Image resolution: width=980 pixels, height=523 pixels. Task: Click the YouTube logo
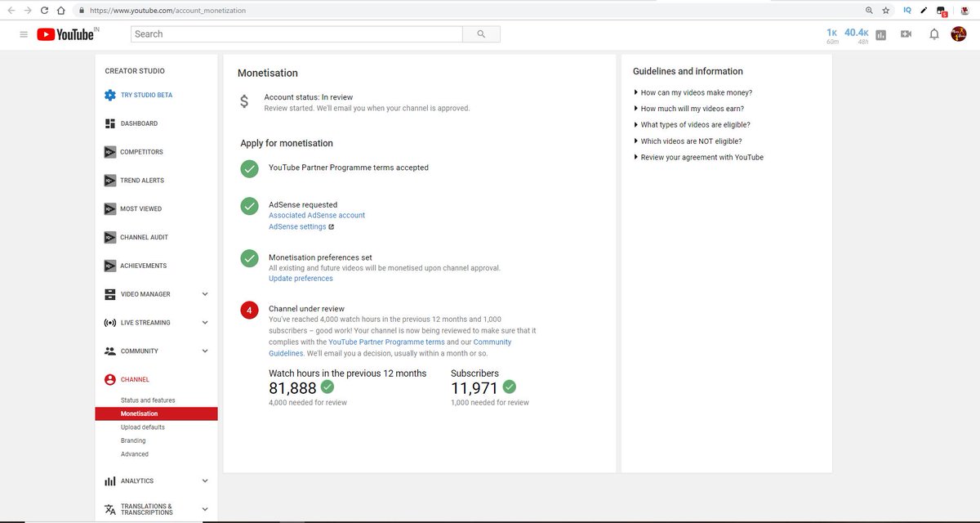pos(67,34)
